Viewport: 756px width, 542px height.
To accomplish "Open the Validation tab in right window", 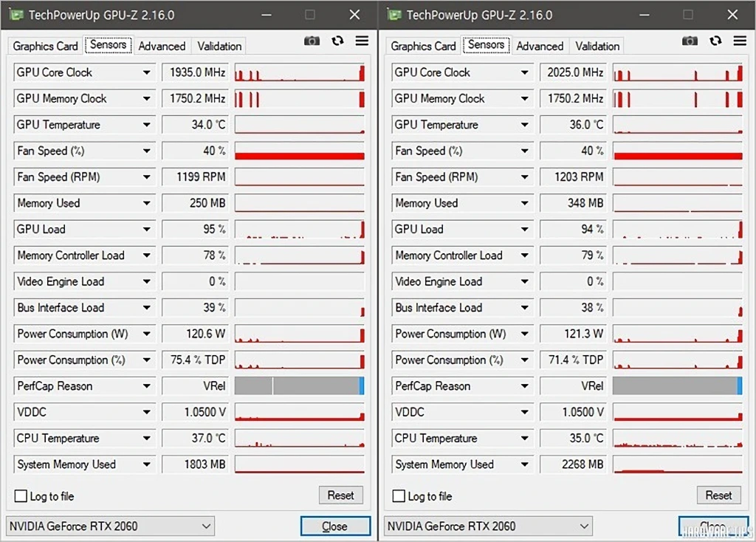I will (597, 47).
